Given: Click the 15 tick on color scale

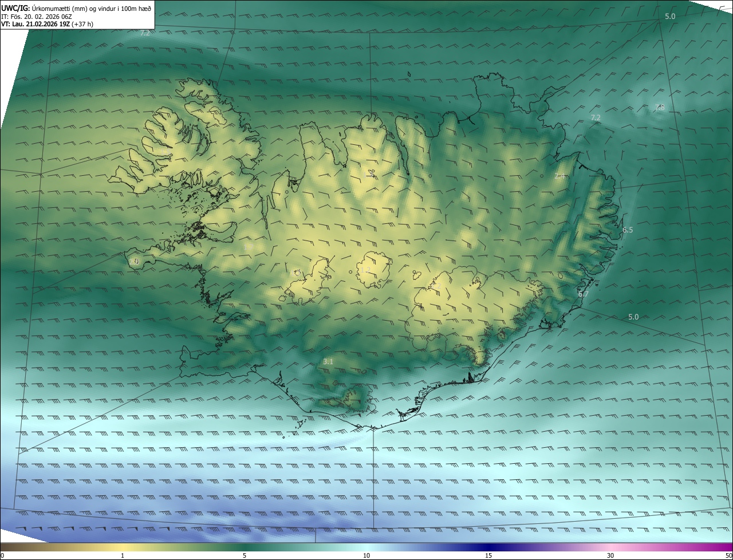Looking at the screenshot, I should pos(488,555).
